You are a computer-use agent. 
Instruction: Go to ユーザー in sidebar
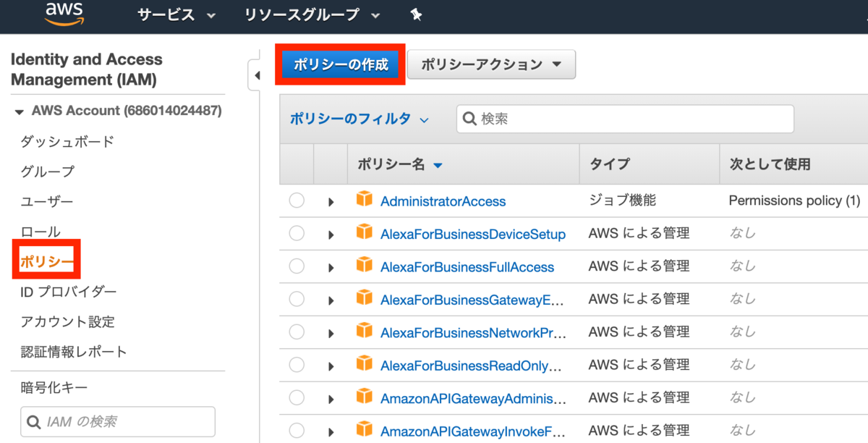47,201
